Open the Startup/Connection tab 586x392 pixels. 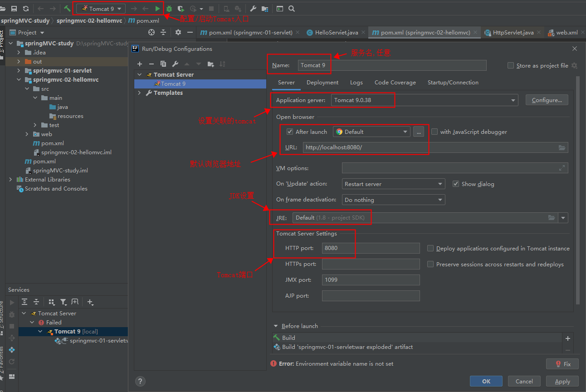[x=453, y=83]
